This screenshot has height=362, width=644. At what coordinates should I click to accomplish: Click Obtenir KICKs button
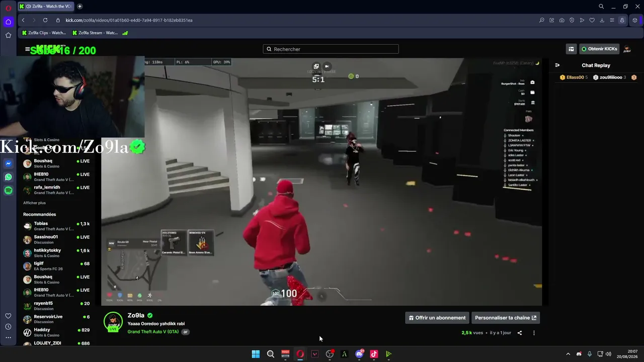pyautogui.click(x=599, y=49)
